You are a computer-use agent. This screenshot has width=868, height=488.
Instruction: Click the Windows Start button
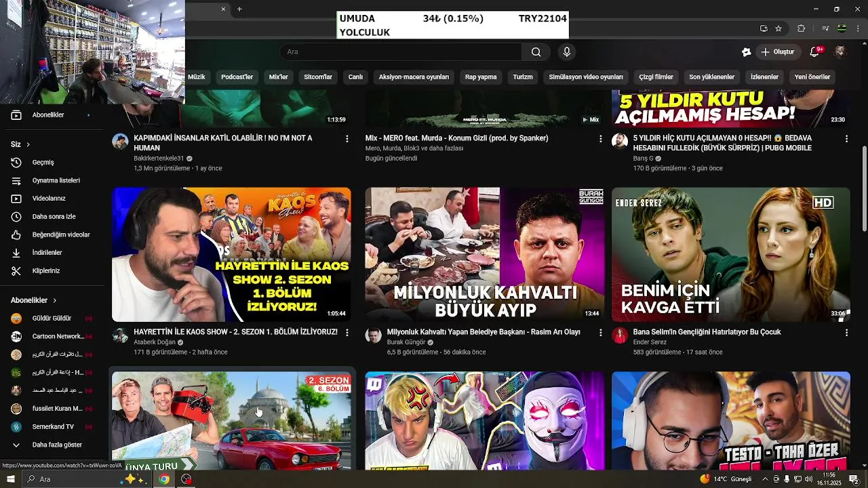(x=11, y=479)
